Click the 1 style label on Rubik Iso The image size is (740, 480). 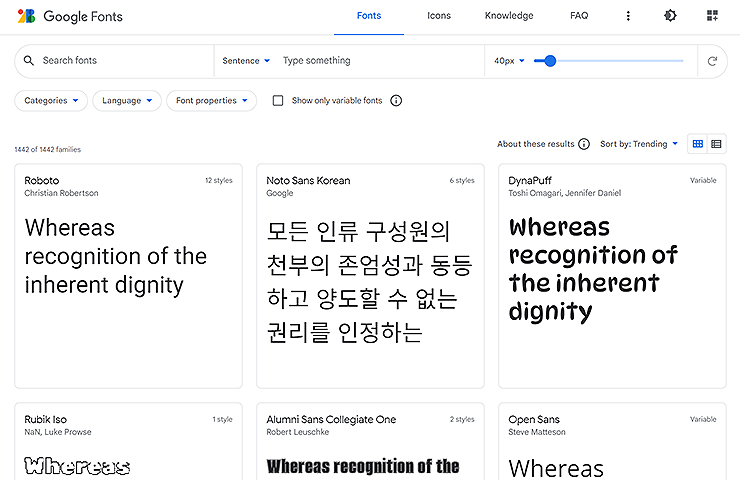[222, 419]
